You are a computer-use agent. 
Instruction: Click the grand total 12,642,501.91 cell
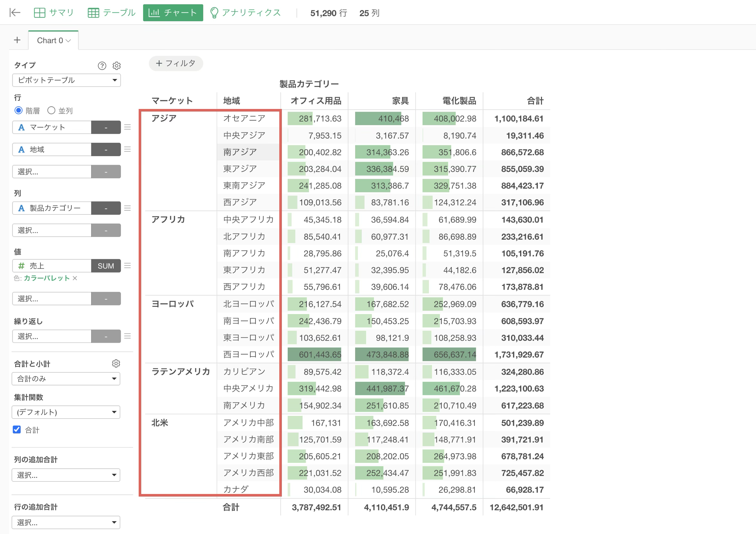516,507
